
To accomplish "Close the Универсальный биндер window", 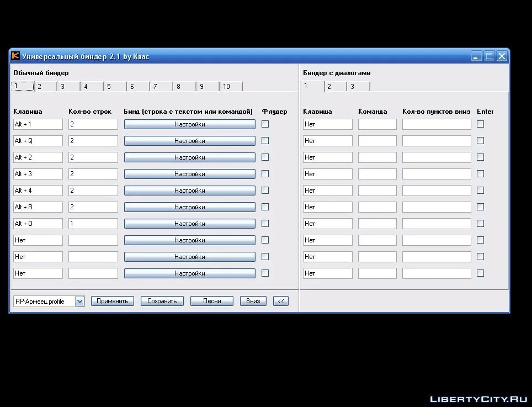I will (502, 56).
